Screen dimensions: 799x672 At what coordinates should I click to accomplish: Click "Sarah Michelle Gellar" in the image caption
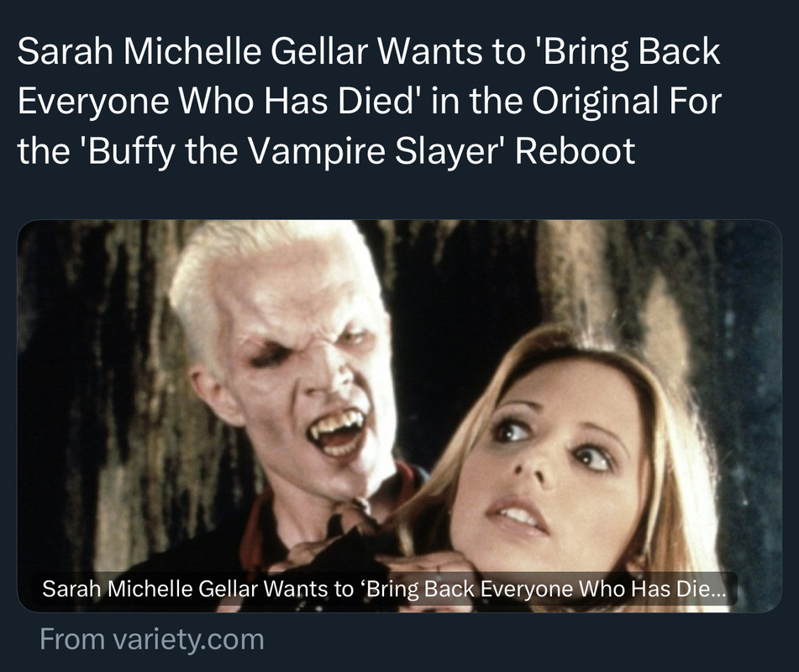click(150, 589)
